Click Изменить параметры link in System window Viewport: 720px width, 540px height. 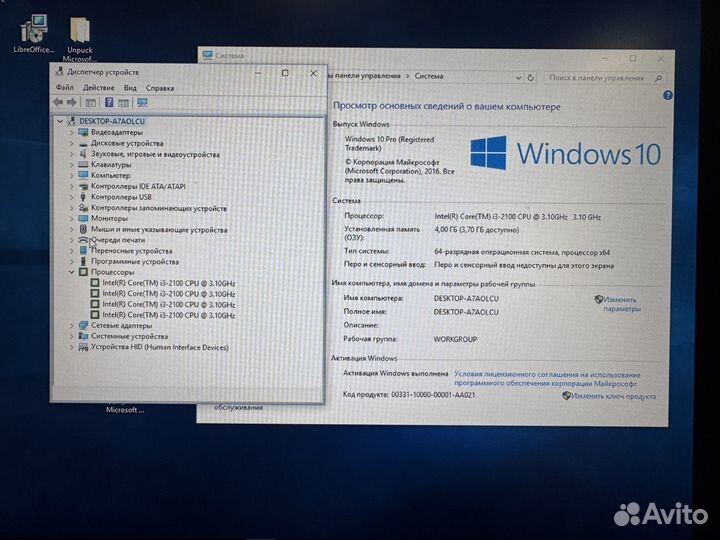point(621,304)
